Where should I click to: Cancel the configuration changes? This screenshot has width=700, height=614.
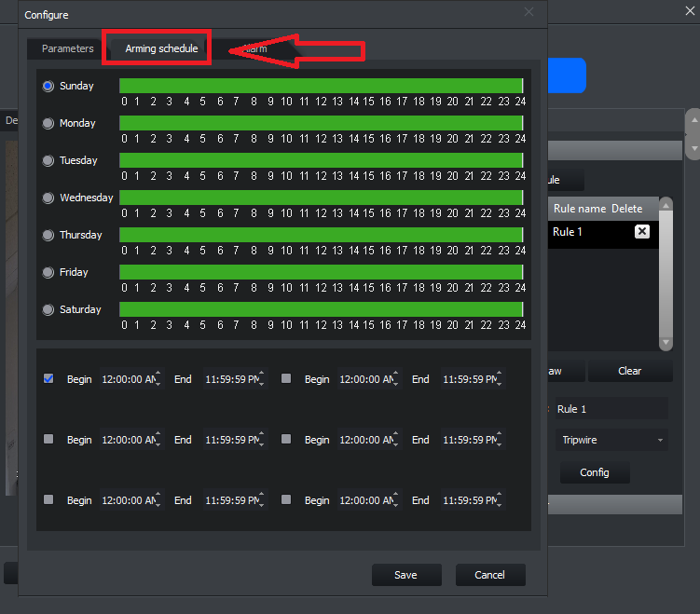(x=490, y=575)
